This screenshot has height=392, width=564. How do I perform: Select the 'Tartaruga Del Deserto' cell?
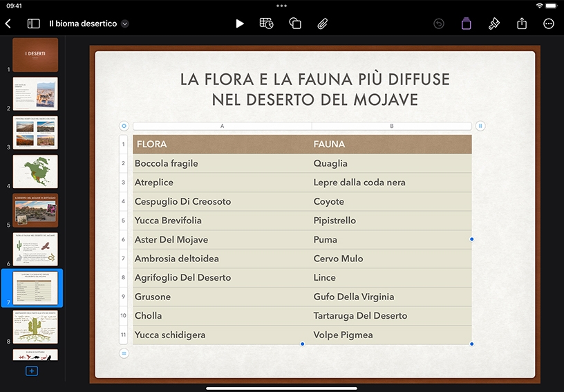(392, 316)
